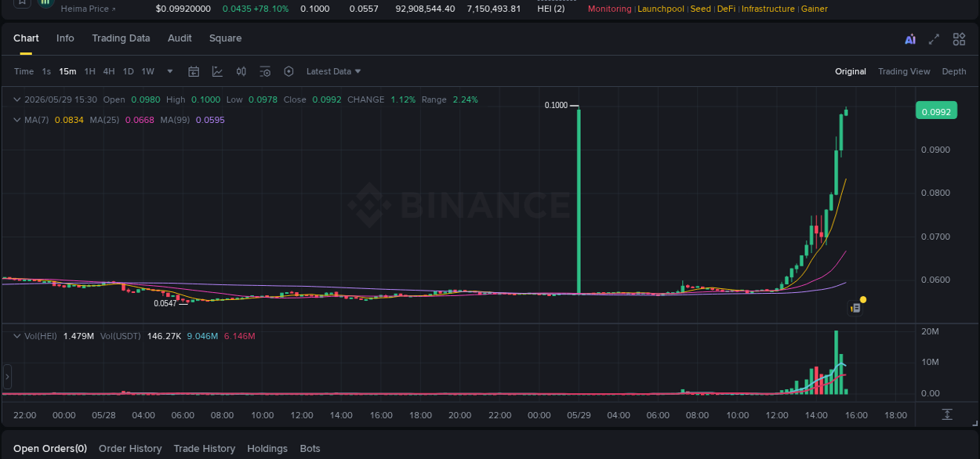The height and width of the screenshot is (459, 980).
Task: Open the Heima Price link
Action: coord(88,9)
